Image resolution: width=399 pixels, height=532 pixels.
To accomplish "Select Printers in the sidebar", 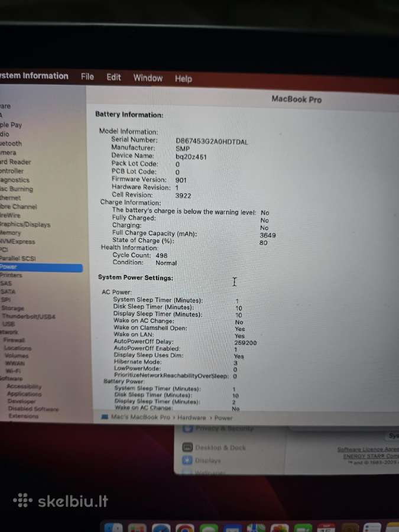I will (11, 275).
